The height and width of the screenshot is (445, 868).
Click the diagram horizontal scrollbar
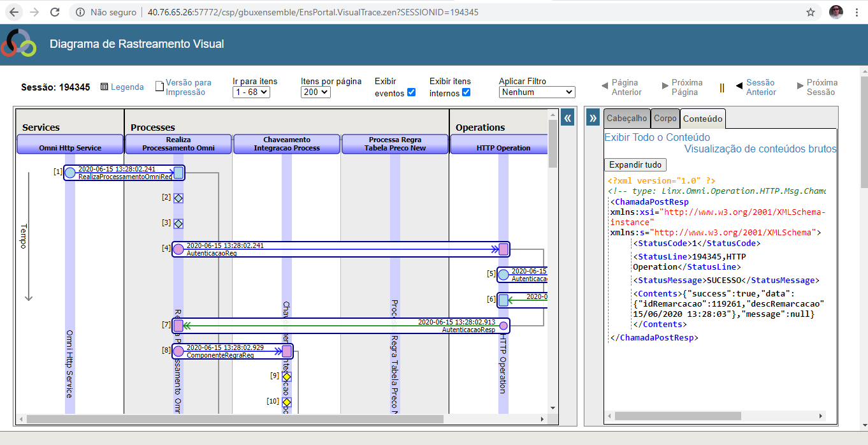(x=235, y=419)
